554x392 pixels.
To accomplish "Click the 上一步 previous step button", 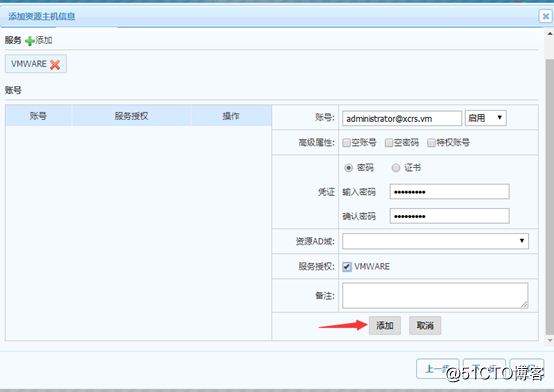I will [437, 369].
